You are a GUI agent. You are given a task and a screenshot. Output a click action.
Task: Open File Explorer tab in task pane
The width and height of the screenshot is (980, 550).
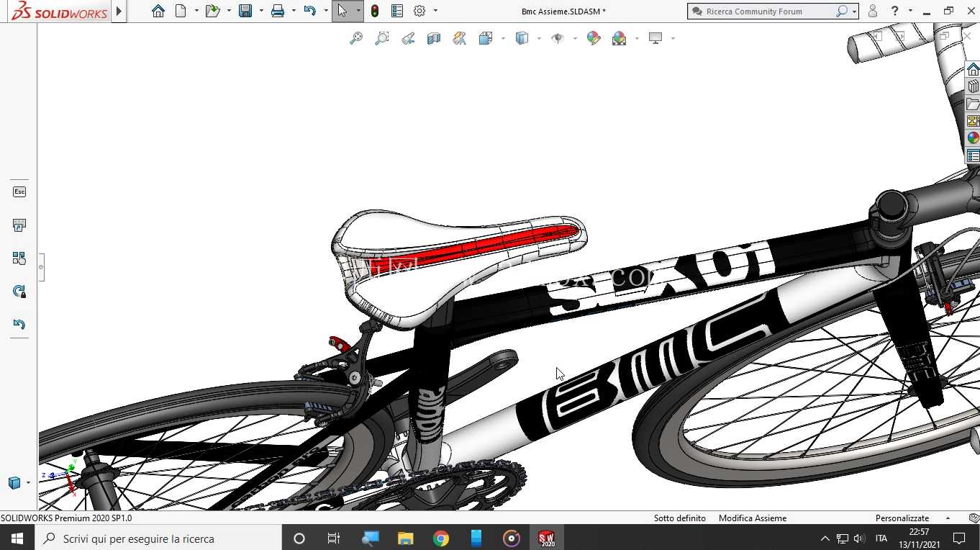[973, 104]
